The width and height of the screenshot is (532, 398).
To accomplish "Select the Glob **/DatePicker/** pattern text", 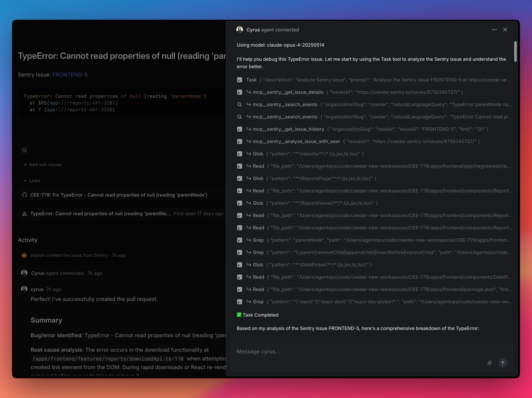I will pos(319,265).
